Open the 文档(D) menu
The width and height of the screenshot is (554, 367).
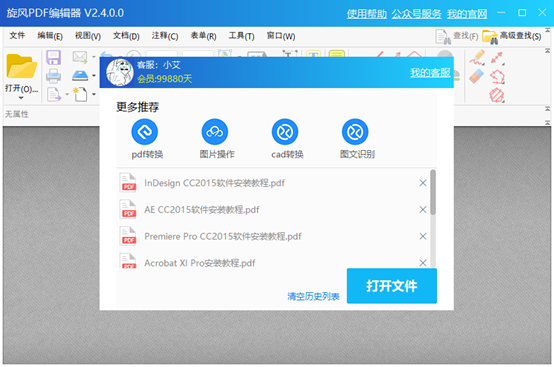(x=126, y=36)
